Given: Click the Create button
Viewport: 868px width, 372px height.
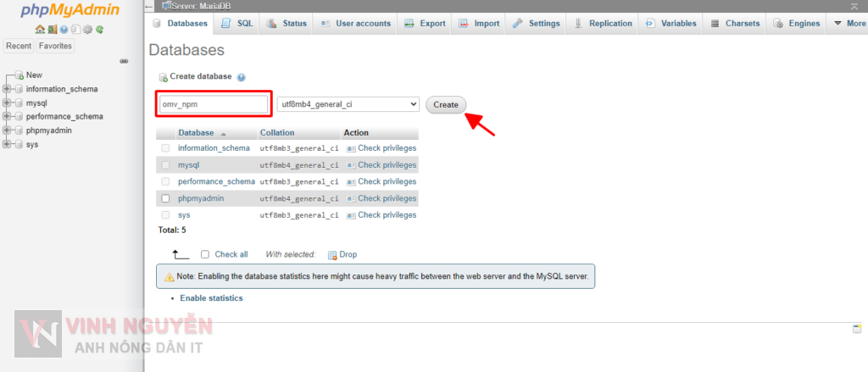Looking at the screenshot, I should (446, 104).
